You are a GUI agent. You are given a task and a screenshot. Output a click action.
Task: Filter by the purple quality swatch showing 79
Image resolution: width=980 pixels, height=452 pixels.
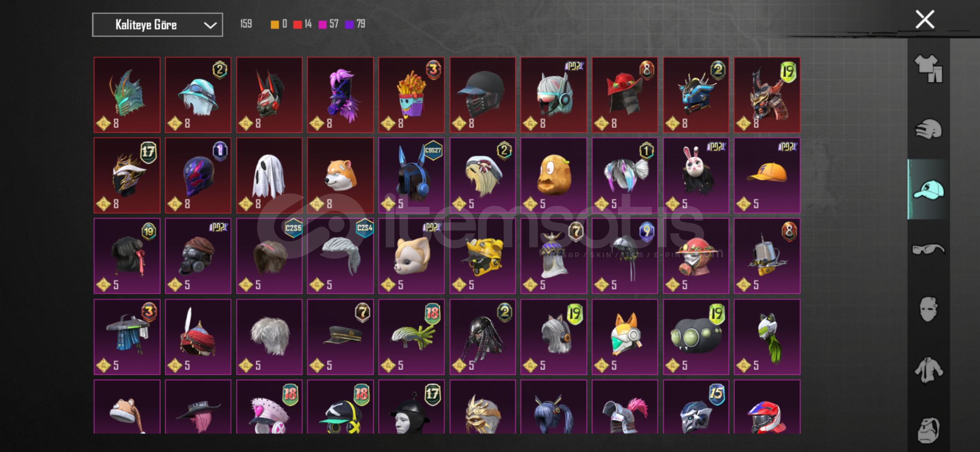[349, 24]
